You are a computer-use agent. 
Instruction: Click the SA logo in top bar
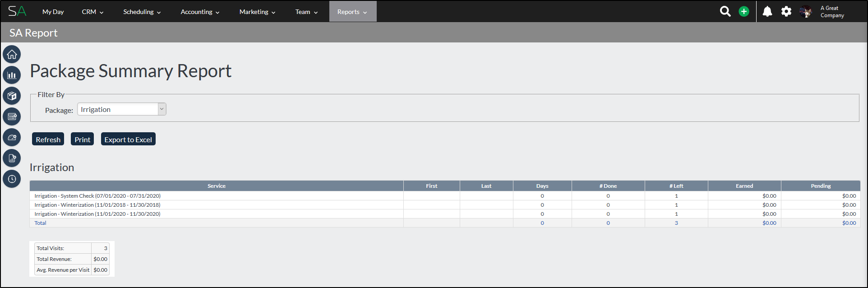[x=17, y=11]
